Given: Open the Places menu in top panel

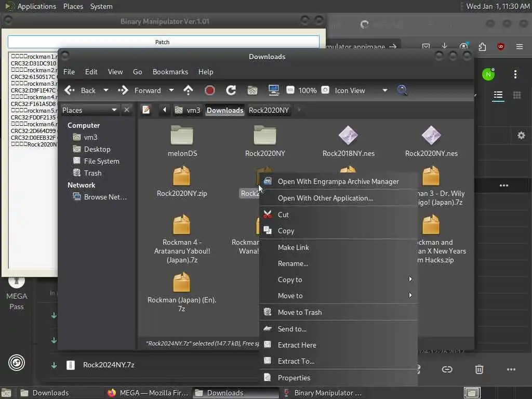Looking at the screenshot, I should click(73, 6).
